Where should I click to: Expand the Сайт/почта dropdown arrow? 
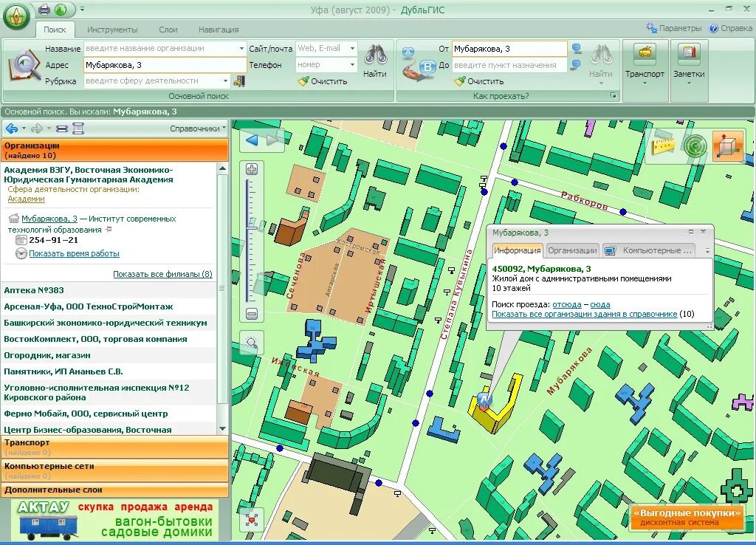(352, 48)
